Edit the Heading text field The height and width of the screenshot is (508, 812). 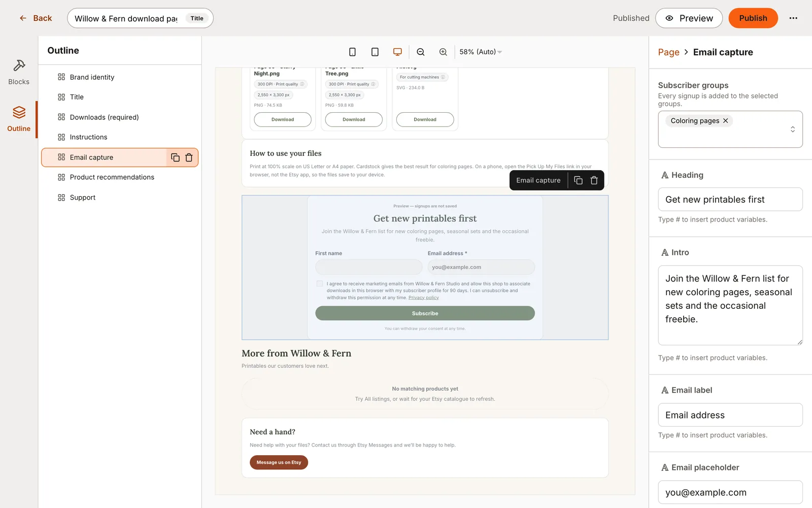(x=730, y=200)
